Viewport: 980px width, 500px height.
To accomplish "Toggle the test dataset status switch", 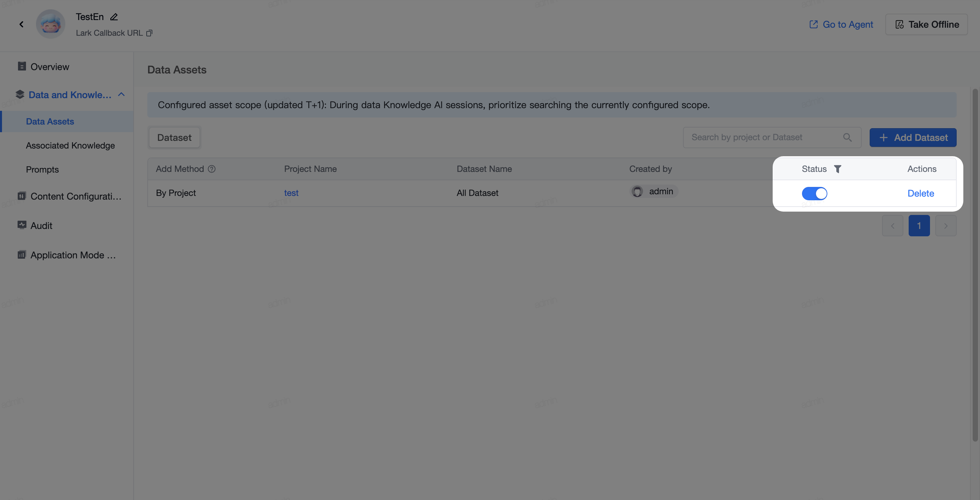I will pos(814,194).
